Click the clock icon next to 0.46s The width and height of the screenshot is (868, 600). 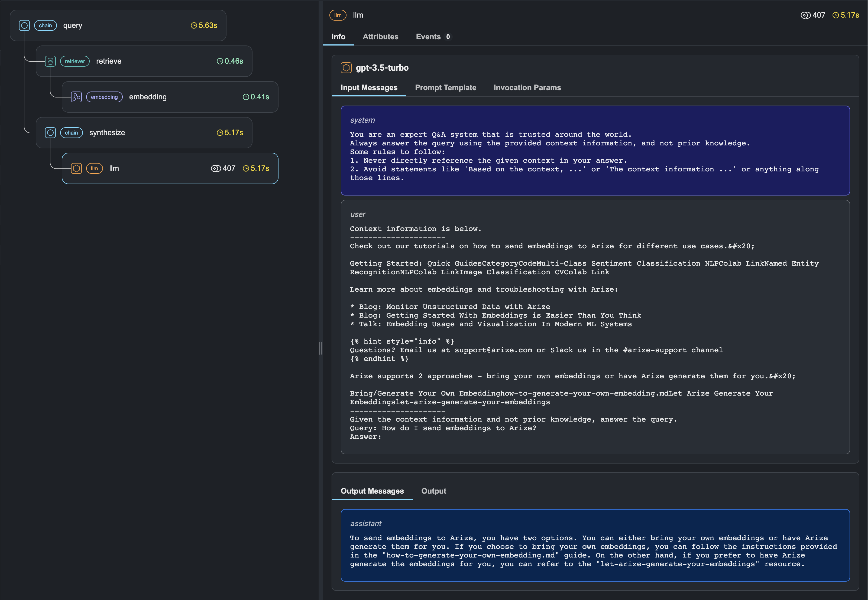[x=220, y=61]
